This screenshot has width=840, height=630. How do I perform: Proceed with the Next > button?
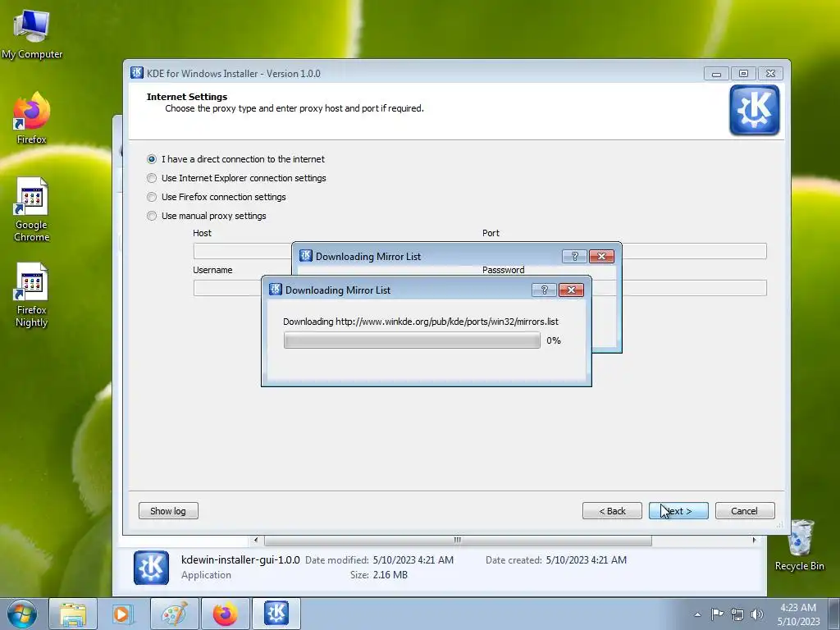tap(678, 510)
